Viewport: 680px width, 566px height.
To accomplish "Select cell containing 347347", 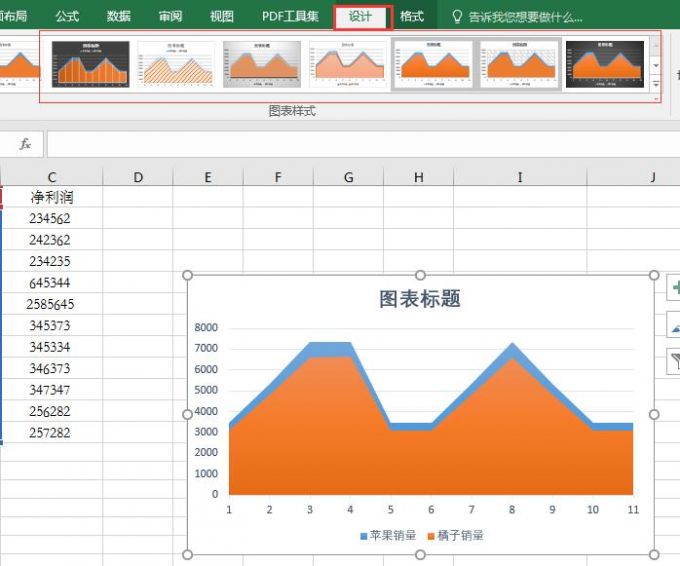I will (52, 389).
